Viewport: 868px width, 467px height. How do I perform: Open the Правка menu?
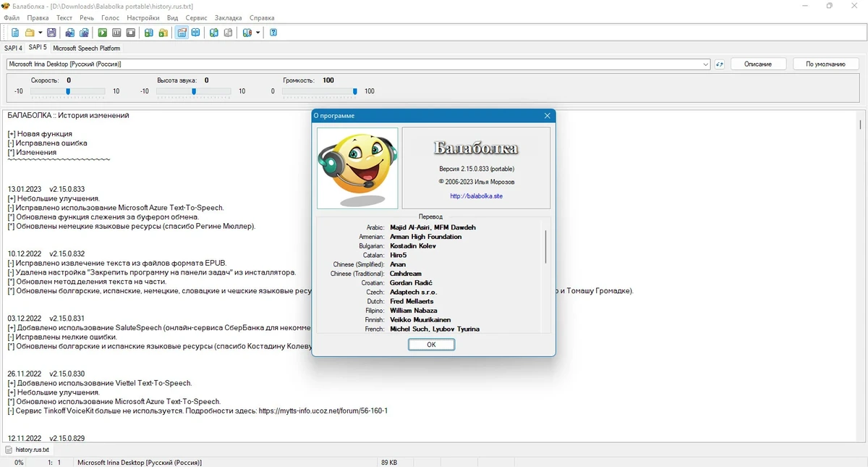[38, 17]
